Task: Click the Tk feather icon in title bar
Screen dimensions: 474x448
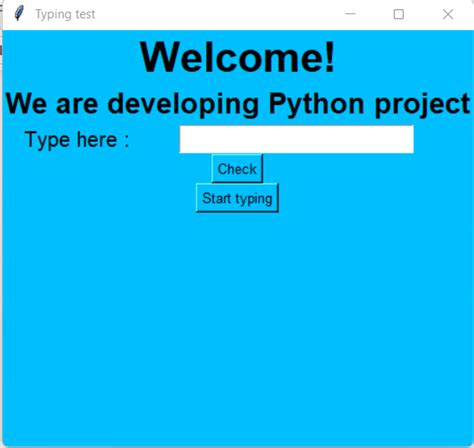Action: point(19,14)
